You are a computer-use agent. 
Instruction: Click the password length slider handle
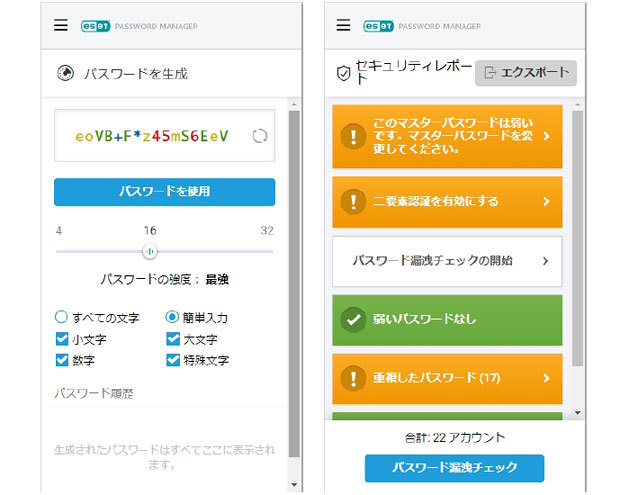pos(150,251)
